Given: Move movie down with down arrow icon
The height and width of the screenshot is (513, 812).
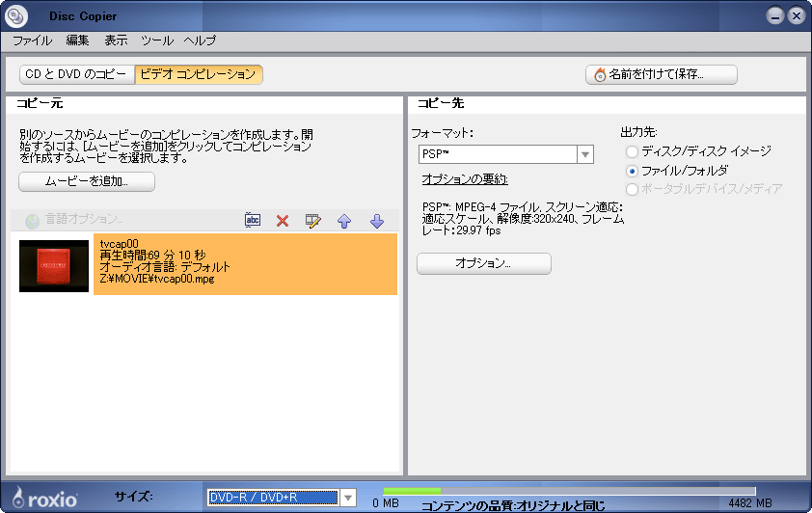Looking at the screenshot, I should 377,221.
